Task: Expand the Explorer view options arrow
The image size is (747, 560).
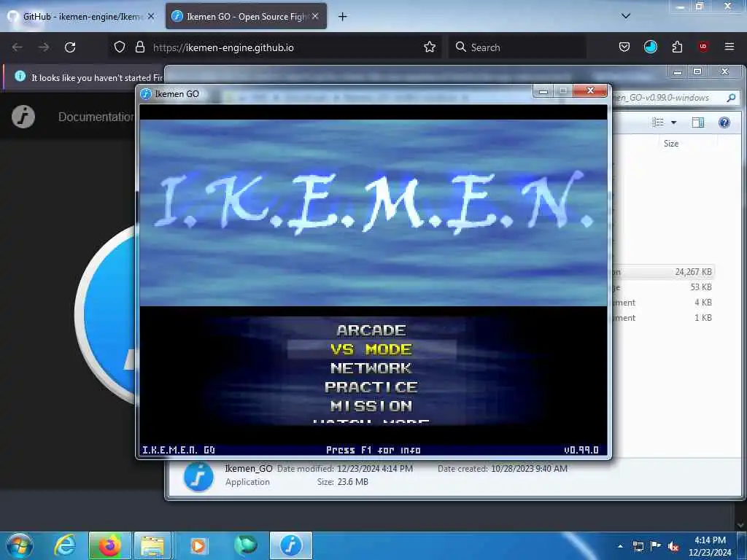Action: click(673, 122)
